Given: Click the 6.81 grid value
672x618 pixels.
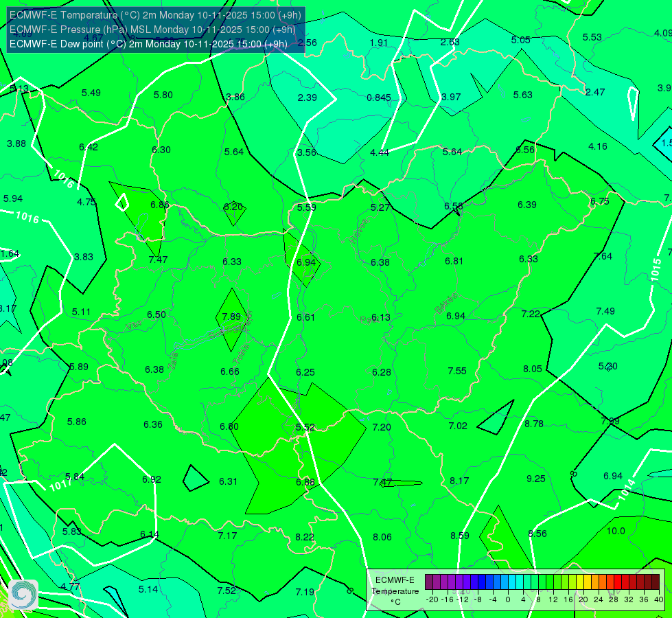Looking at the screenshot, I should pyautogui.click(x=454, y=261).
